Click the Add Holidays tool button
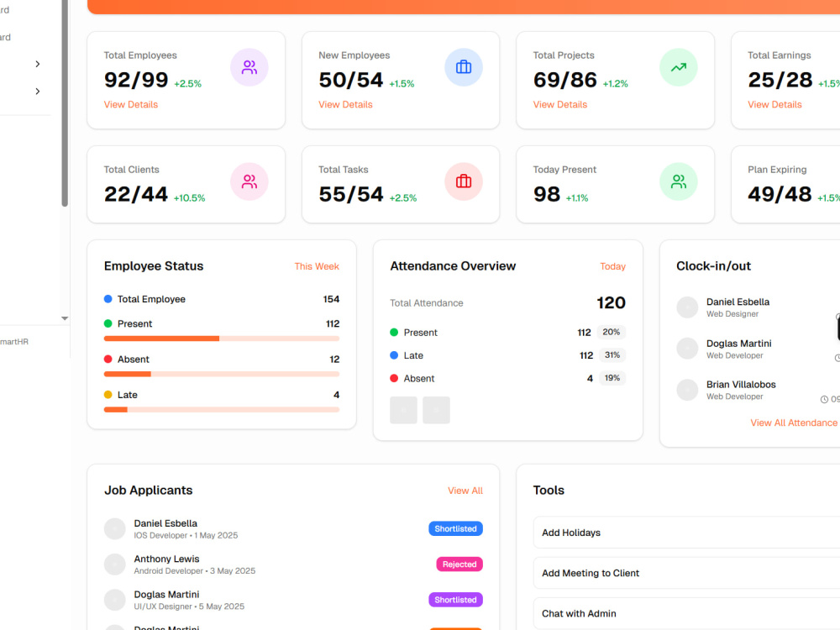Viewport: 840px width, 630px height. [686, 533]
